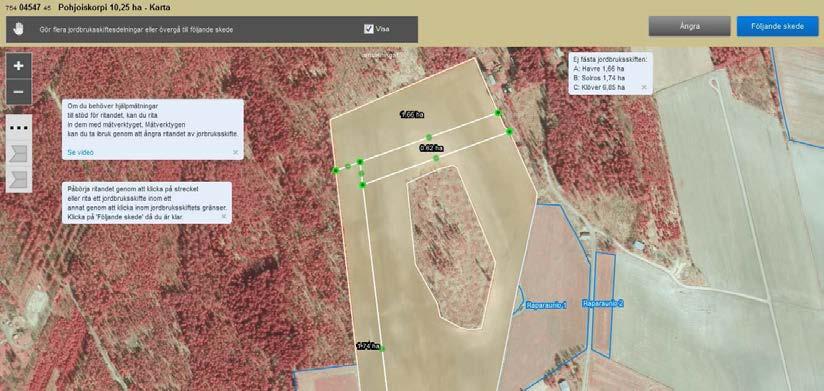This screenshot has height=391, width=824.
Task: Select the Raparaunio 2 map label
Action: pos(603,304)
